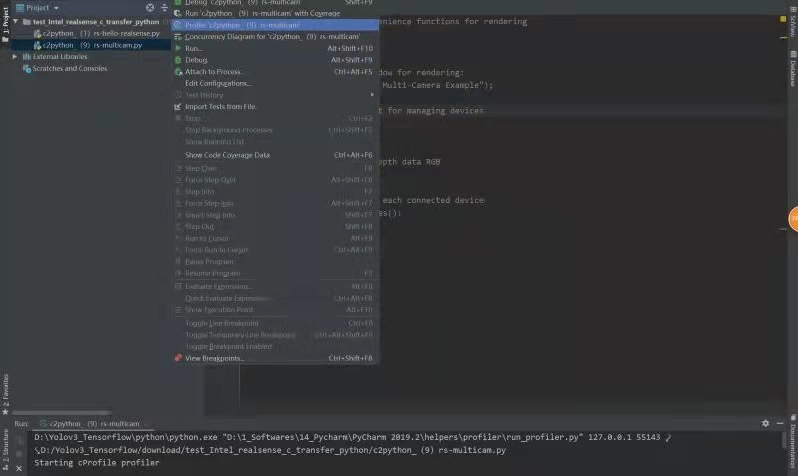Screen dimensions: 798x476
Task: Click the green Run play icon in menu
Action: click(x=178, y=48)
